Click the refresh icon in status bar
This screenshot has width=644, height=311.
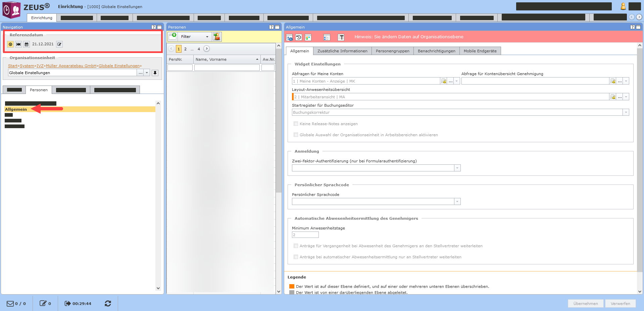click(108, 303)
